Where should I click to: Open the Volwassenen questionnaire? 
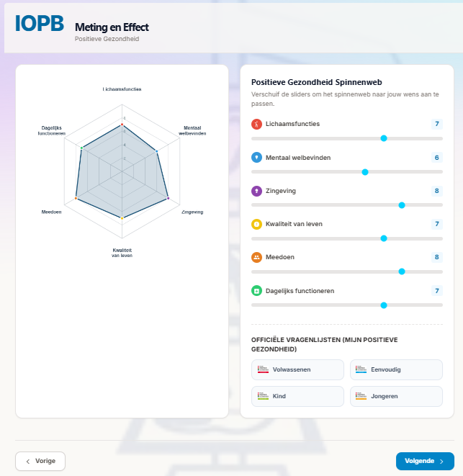pyautogui.click(x=297, y=369)
